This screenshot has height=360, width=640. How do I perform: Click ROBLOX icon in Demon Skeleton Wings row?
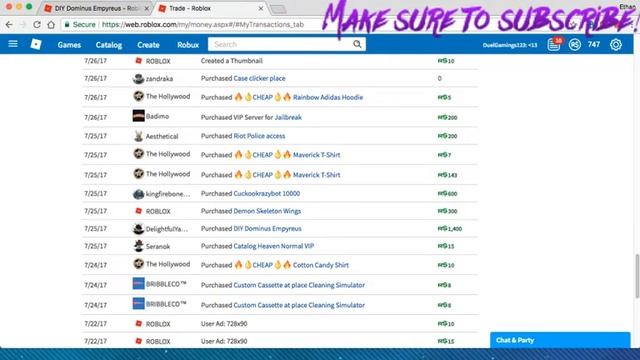(x=138, y=211)
